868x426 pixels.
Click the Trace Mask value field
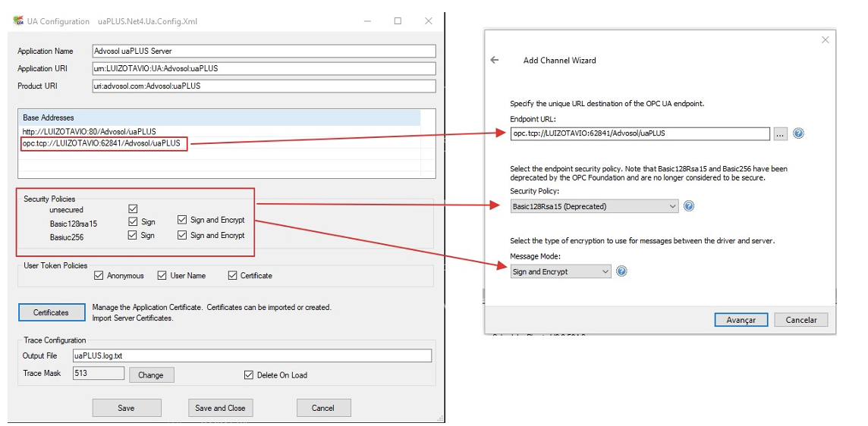tap(99, 374)
